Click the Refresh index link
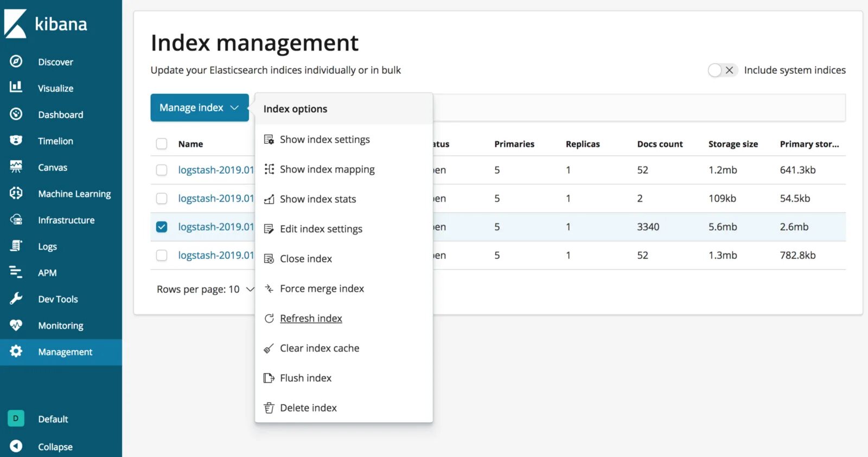 [311, 319]
